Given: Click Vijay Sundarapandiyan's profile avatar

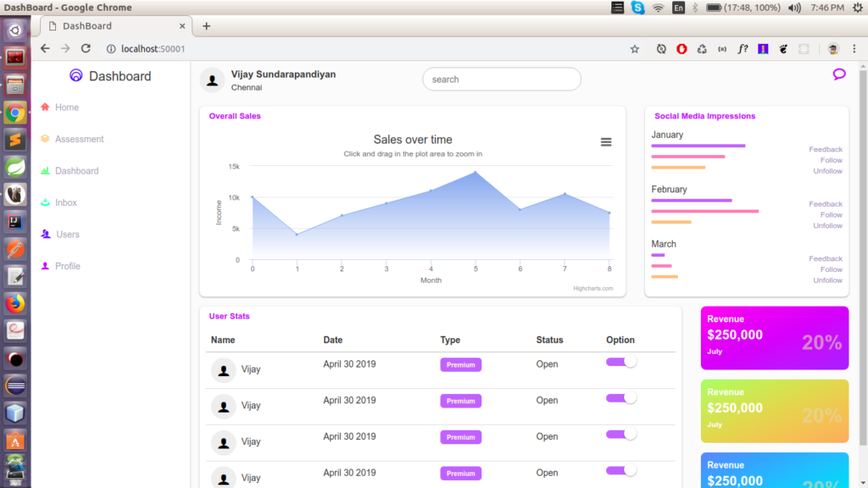Looking at the screenshot, I should (x=211, y=80).
